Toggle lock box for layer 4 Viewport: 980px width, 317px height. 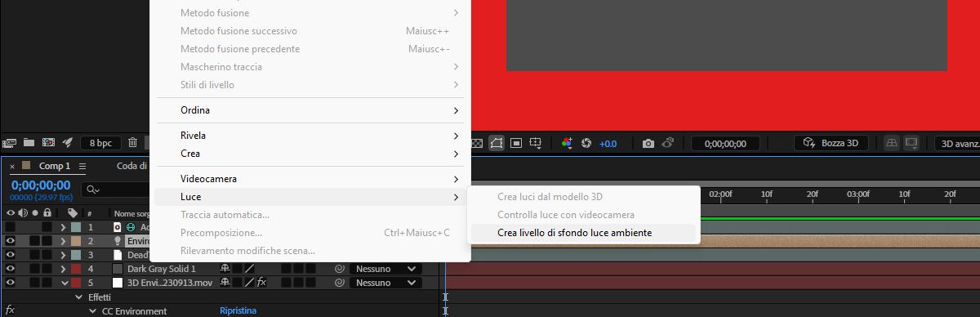pos(47,269)
